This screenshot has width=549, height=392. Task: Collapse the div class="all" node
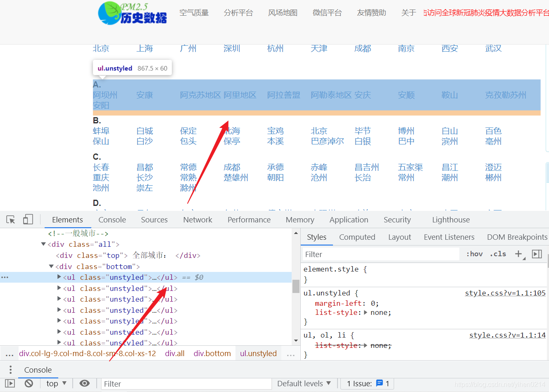(43, 244)
